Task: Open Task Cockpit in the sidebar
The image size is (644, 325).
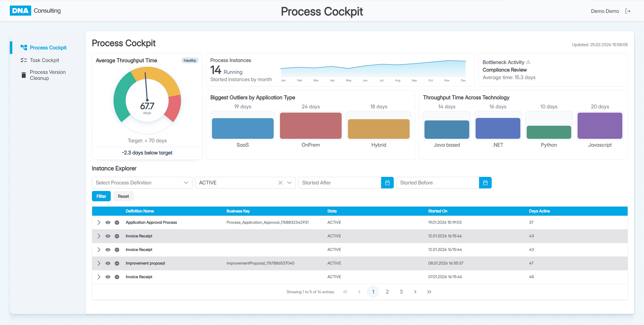Action: (x=44, y=60)
